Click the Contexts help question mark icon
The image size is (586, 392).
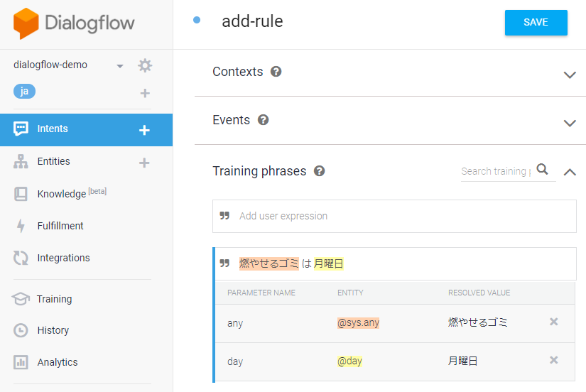pyautogui.click(x=276, y=72)
